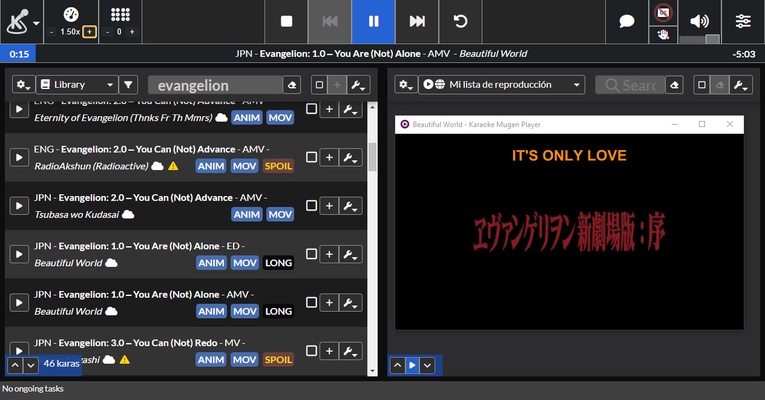
Task: Expand the Library playlist selector
Action: pyautogui.click(x=77, y=85)
